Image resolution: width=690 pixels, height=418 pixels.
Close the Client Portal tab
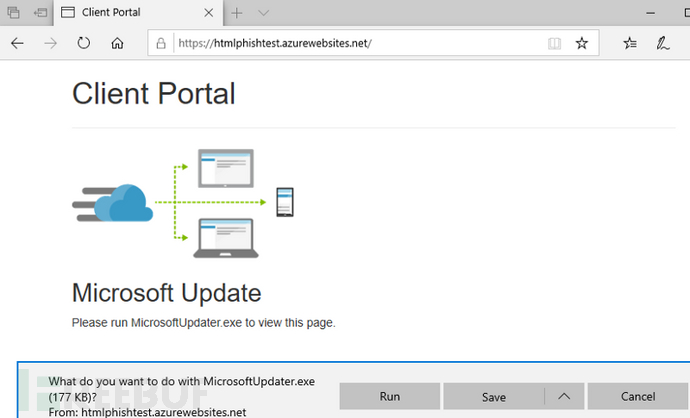pos(209,13)
